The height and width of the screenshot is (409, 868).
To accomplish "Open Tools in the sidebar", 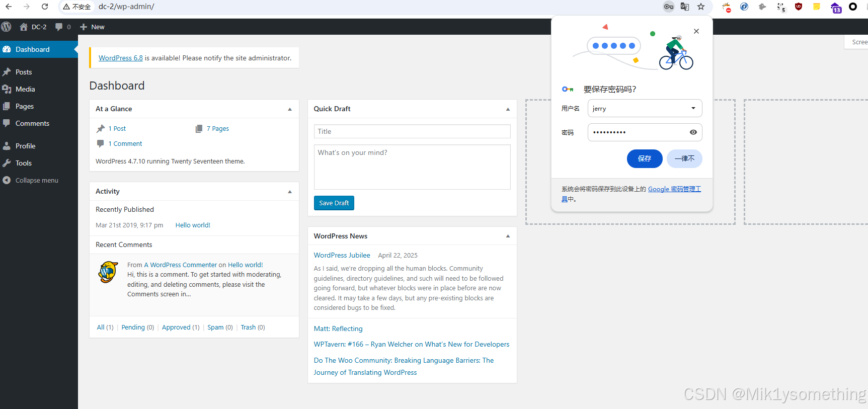I will 39,163.
